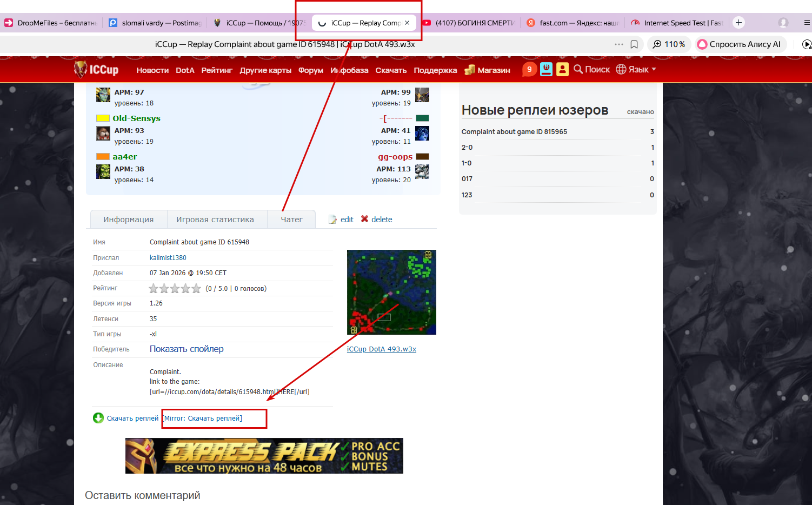
Task: Open the notifications badge showing 9
Action: tap(529, 69)
